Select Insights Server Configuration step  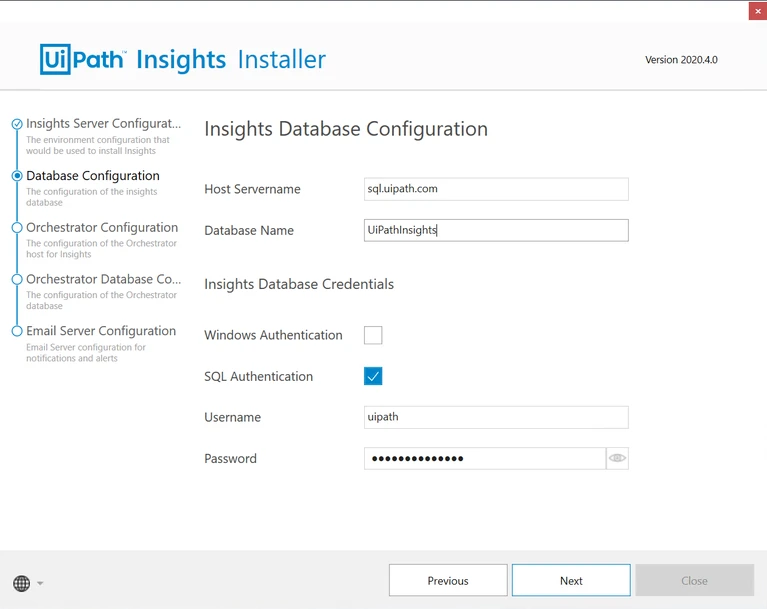[x=104, y=123]
